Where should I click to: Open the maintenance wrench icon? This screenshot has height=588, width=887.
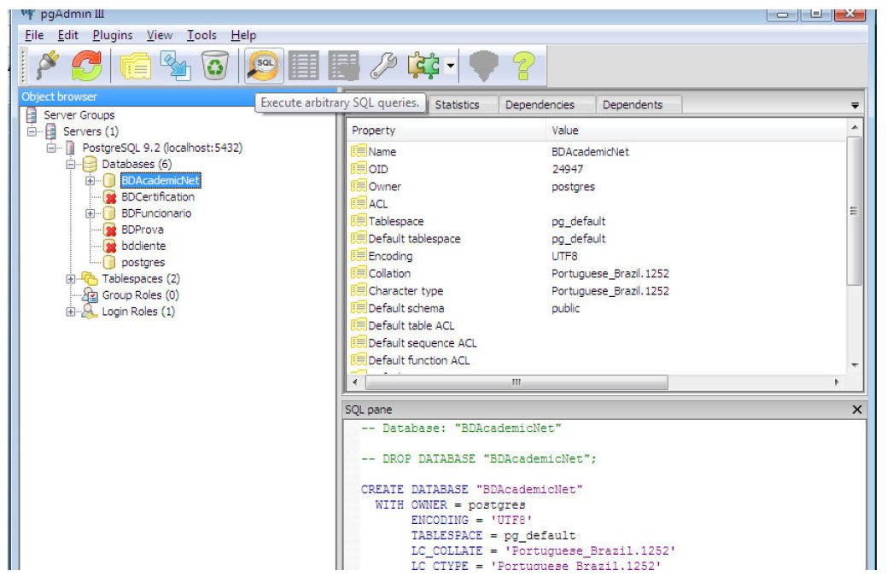coord(383,66)
